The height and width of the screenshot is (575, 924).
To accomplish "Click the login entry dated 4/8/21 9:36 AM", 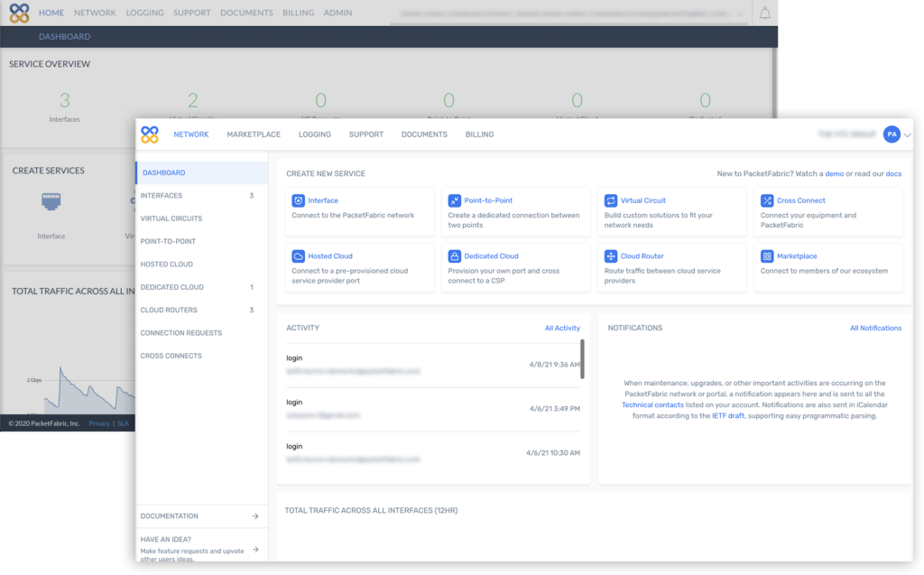I will pos(433,365).
